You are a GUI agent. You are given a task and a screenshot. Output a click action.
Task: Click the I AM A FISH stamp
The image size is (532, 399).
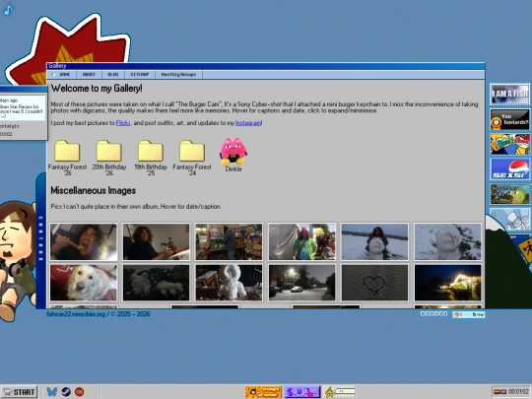click(x=510, y=95)
